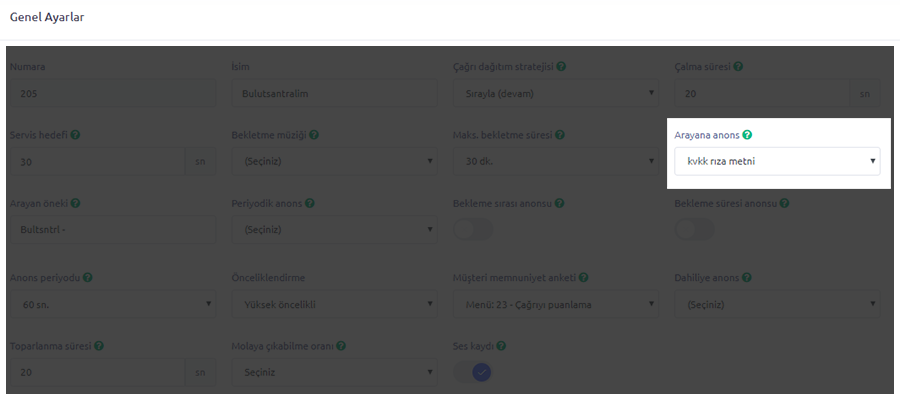Click help icon next to Arayana anons
The image size is (900, 401).
coord(748,135)
